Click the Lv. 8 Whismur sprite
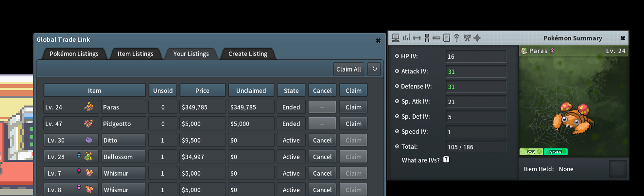The height and width of the screenshot is (196, 644). [x=88, y=190]
